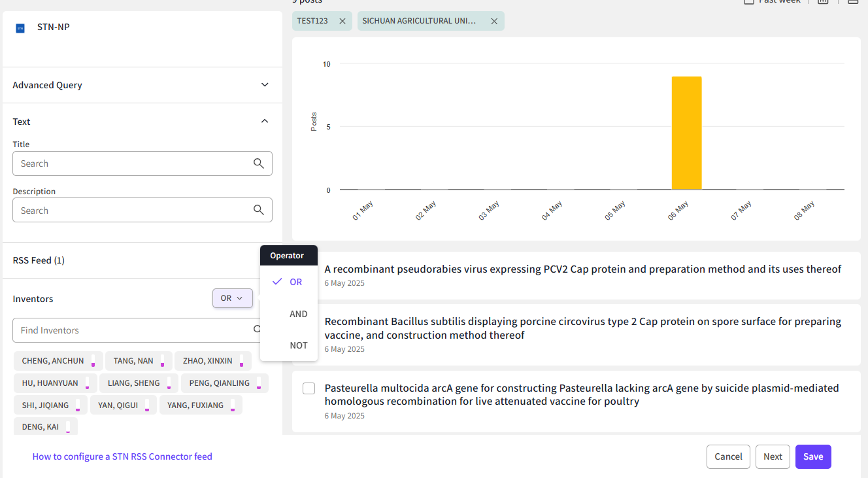
Task: Collapse the Text section
Action: (265, 121)
